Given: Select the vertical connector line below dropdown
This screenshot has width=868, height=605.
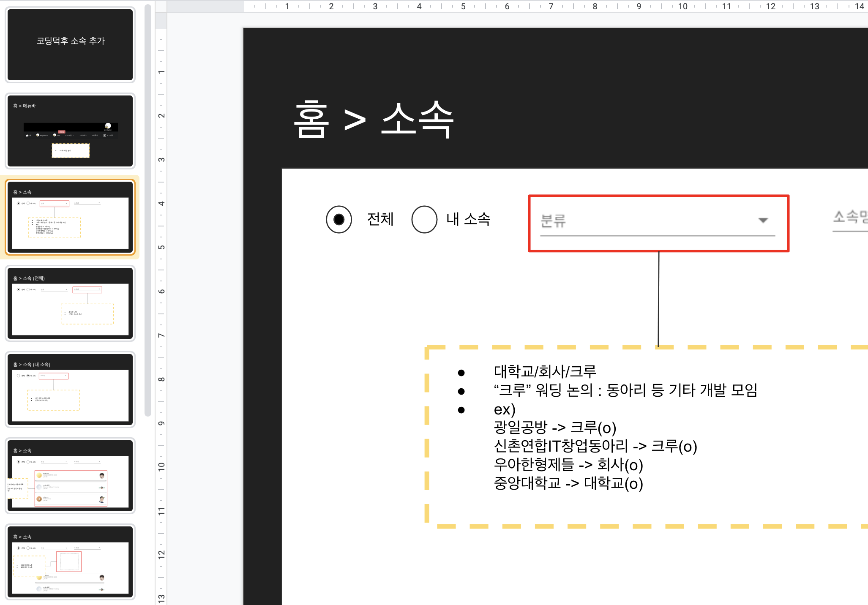Looking at the screenshot, I should click(x=658, y=299).
